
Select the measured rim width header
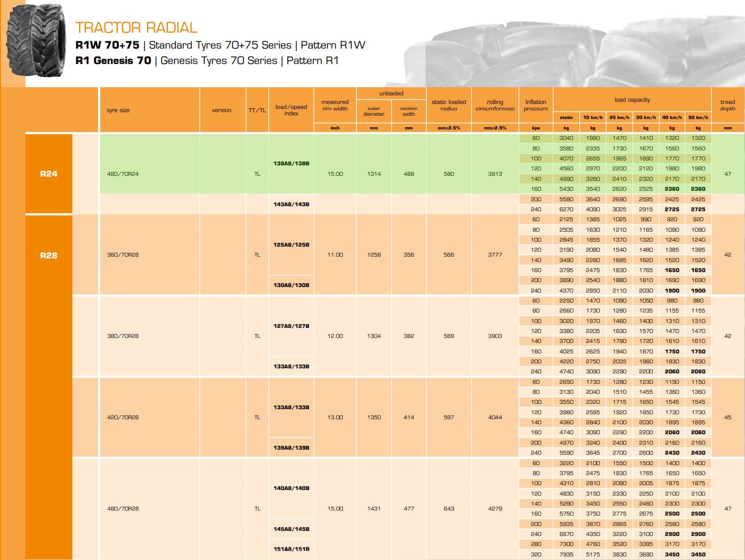tap(335, 105)
